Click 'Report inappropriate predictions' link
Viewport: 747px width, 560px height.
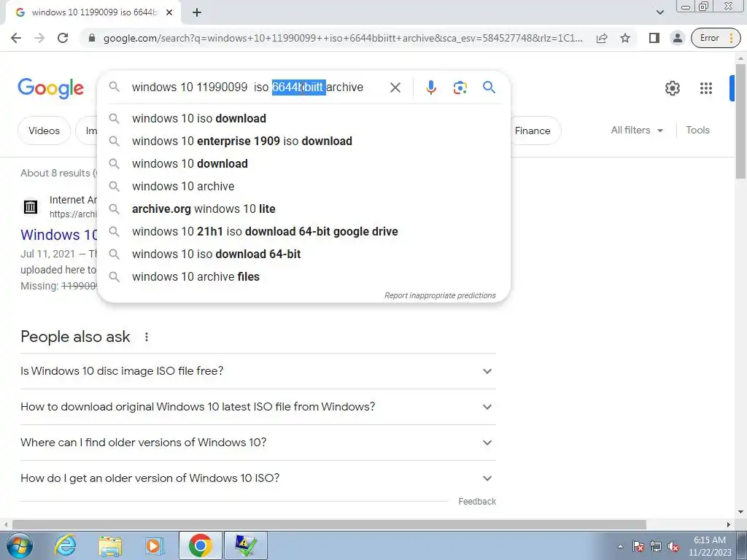pyautogui.click(x=440, y=296)
